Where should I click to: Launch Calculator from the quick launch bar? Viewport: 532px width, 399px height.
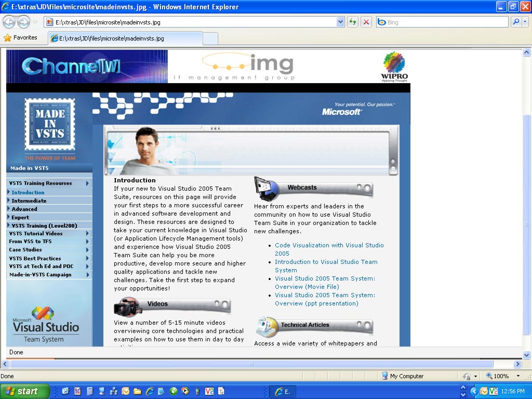pos(90,391)
